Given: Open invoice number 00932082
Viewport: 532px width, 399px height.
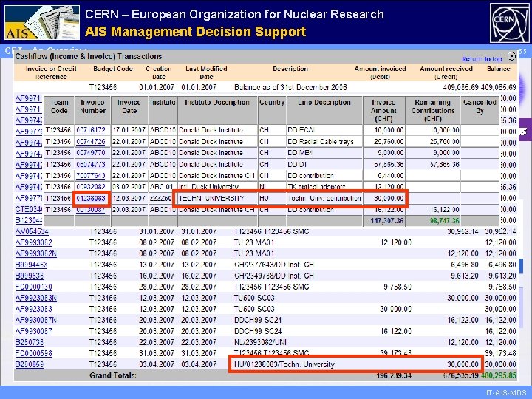Looking at the screenshot, I should click(x=91, y=187).
